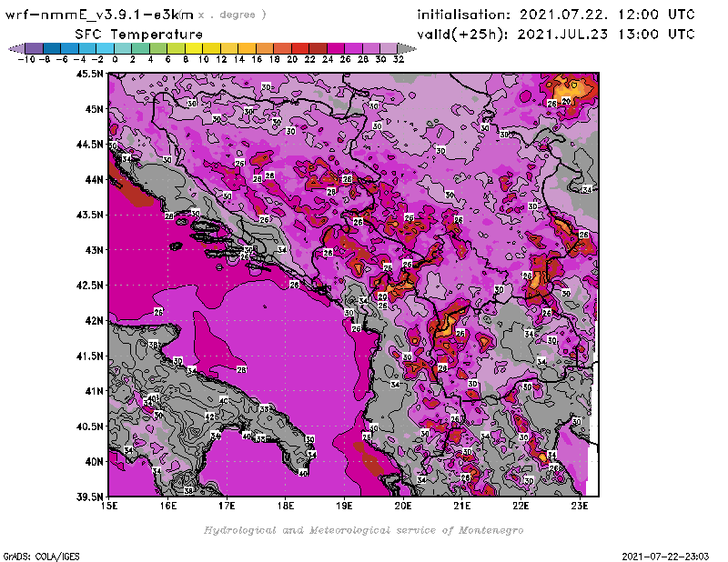
Task: Click the '39.5N' latitude label
Action: click(89, 497)
